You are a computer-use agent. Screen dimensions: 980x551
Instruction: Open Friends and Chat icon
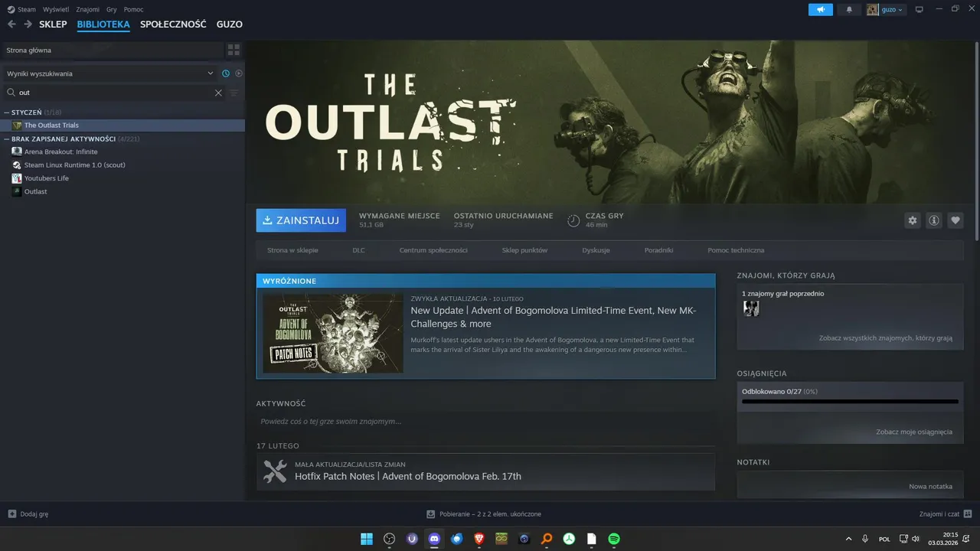(x=968, y=514)
